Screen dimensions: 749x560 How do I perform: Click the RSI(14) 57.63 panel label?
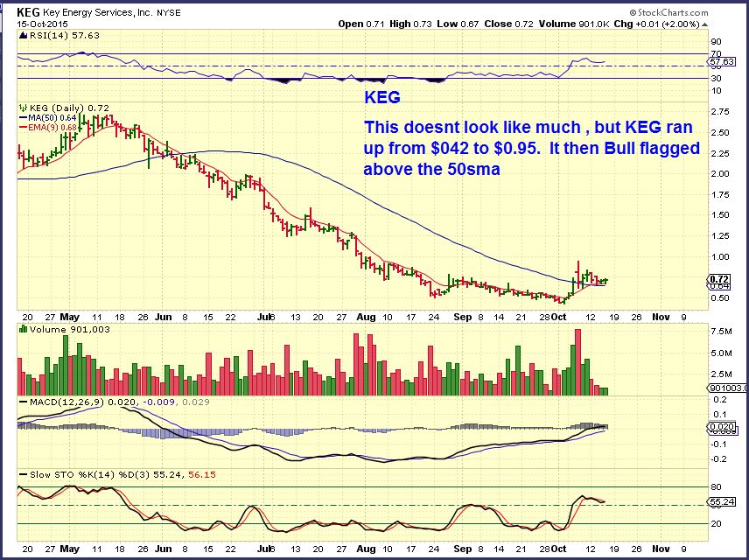click(x=64, y=35)
